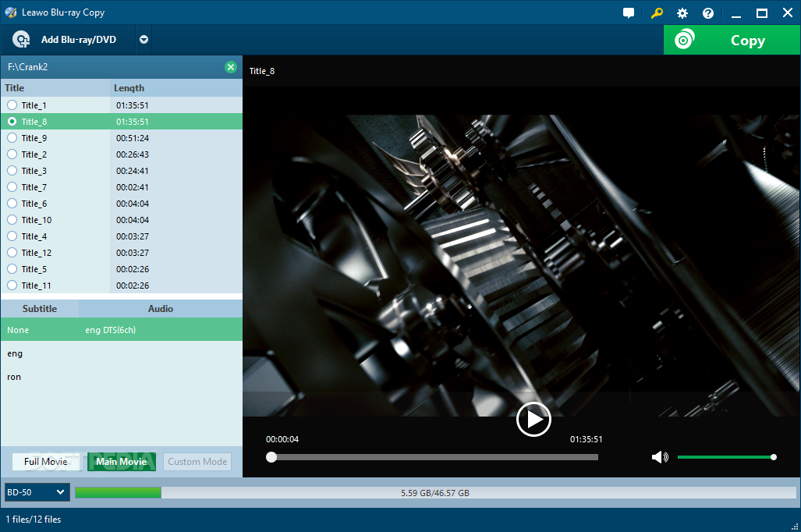
Task: Switch to Custom Mode
Action: tap(197, 462)
